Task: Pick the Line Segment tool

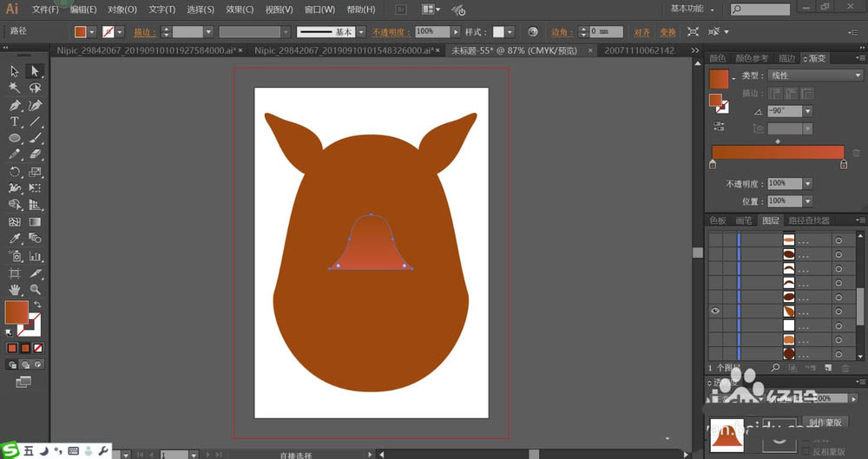Action: (x=35, y=121)
